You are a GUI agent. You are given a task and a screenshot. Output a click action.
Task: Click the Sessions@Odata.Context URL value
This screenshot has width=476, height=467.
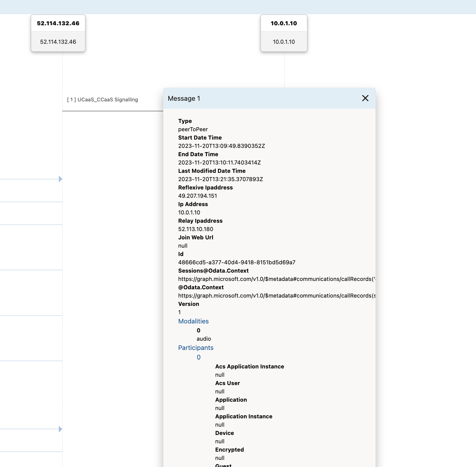click(277, 279)
